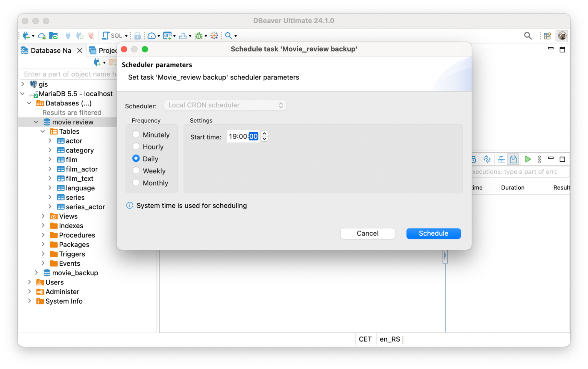This screenshot has height=369, width=588.
Task: Choose Monthly as the backup frequency
Action: [136, 182]
